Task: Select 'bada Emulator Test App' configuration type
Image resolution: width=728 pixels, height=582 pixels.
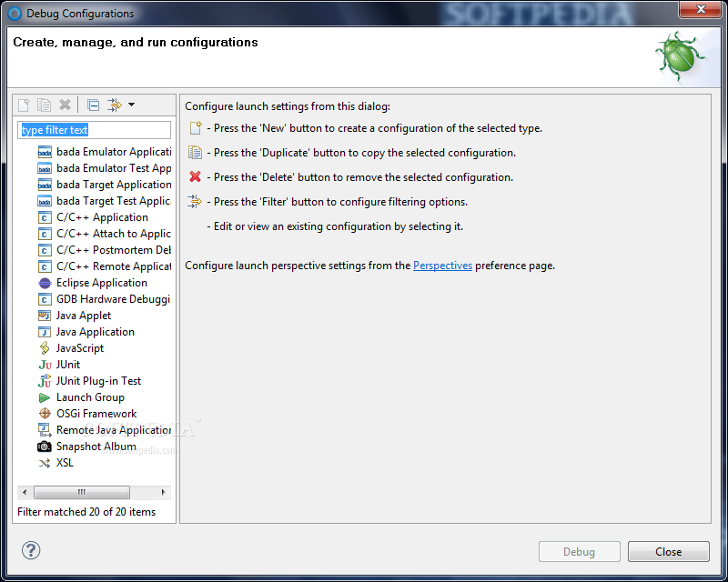Action: coord(114,168)
